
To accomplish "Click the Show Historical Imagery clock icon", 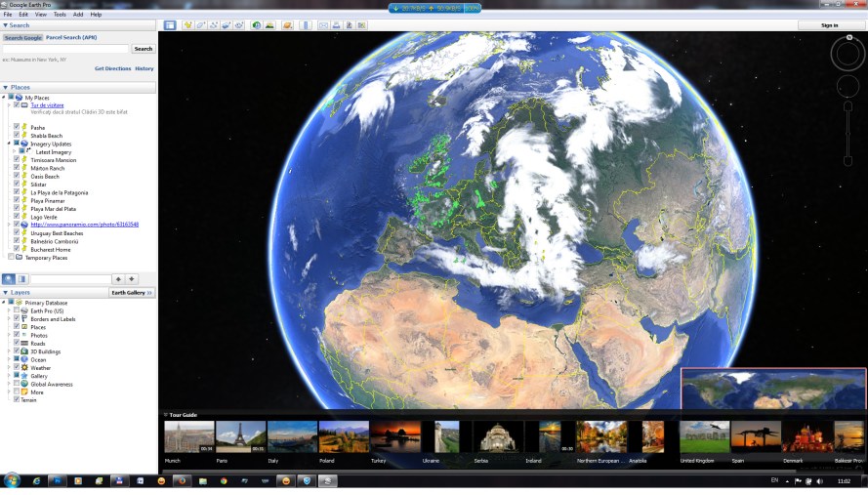I will click(x=256, y=24).
